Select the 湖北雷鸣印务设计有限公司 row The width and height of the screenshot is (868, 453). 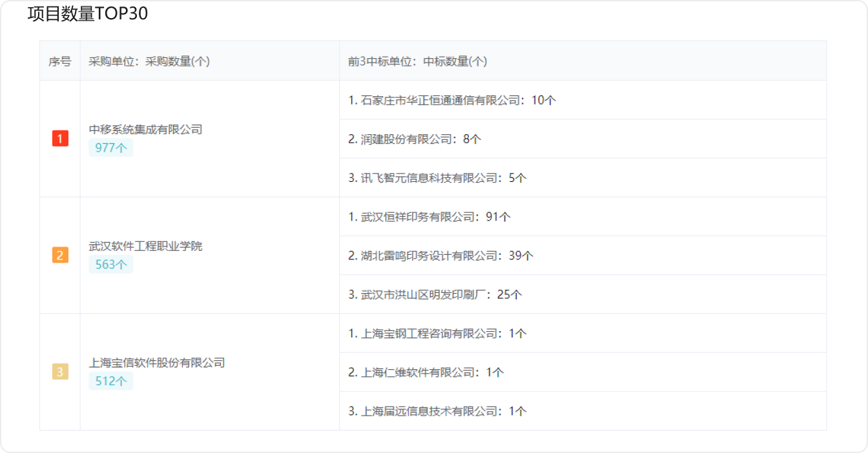tap(583, 256)
